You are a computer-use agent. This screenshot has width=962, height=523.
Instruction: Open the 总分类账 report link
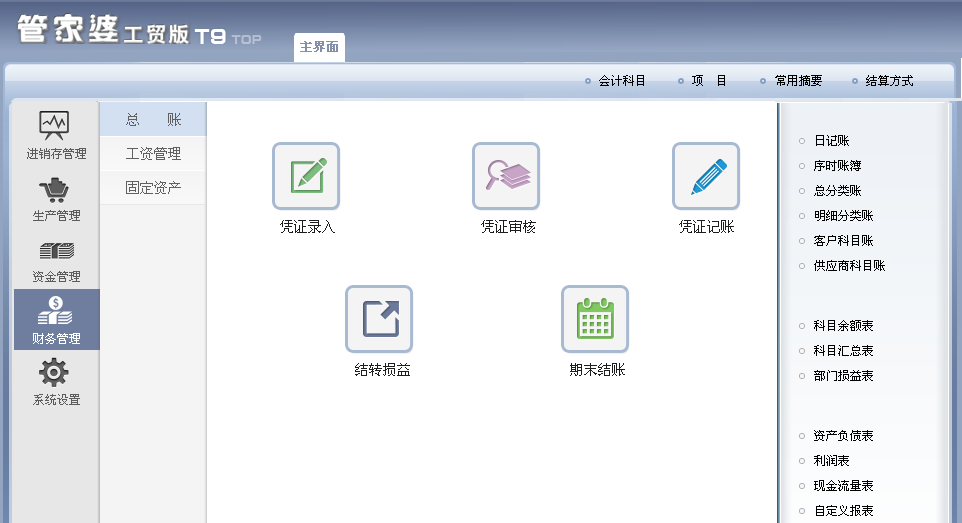tap(837, 191)
